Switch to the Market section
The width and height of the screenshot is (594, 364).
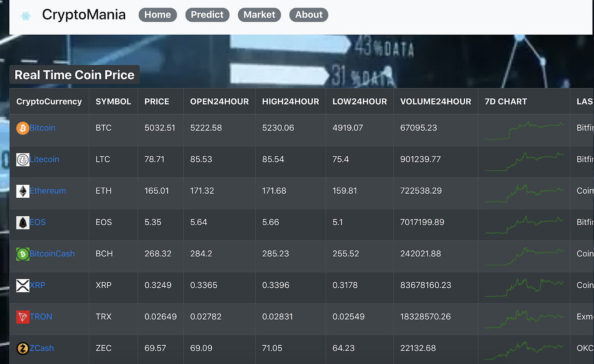coord(259,14)
